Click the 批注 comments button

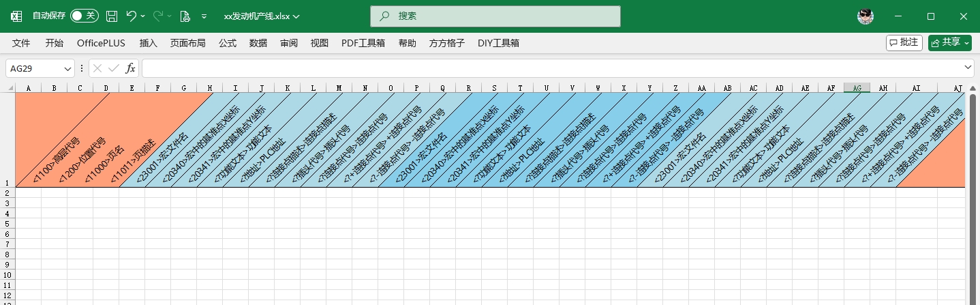(904, 42)
